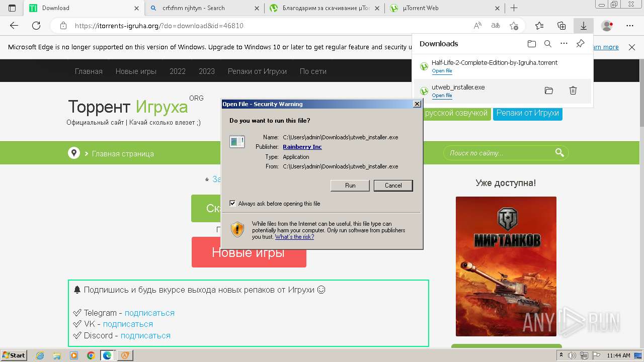
Task: Open More options in Downloads panel
Action: pos(564,44)
